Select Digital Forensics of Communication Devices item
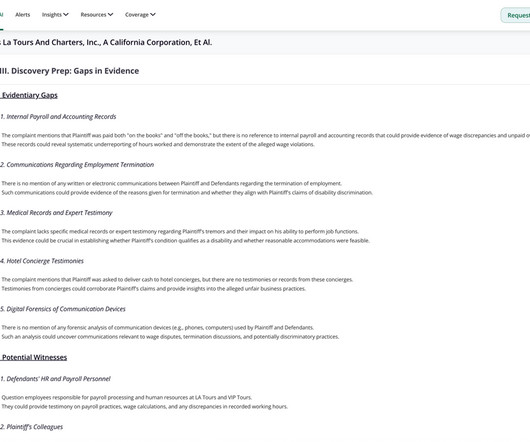This screenshot has height=442, width=530. (63, 309)
